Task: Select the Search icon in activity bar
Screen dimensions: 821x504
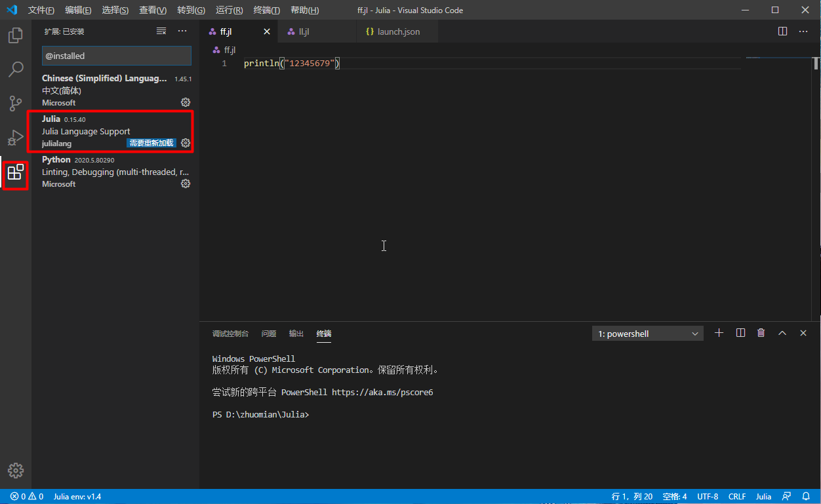Action: coord(15,69)
